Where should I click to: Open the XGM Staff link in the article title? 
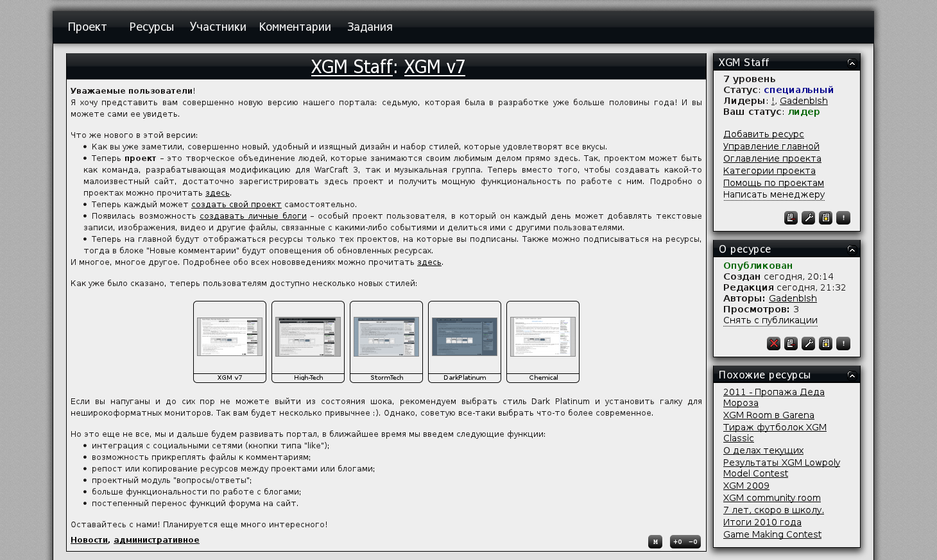[352, 67]
